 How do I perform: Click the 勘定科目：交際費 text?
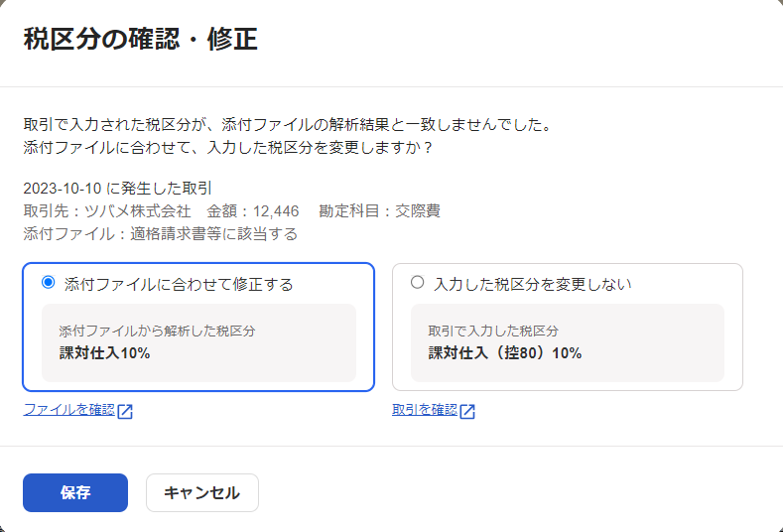click(379, 210)
